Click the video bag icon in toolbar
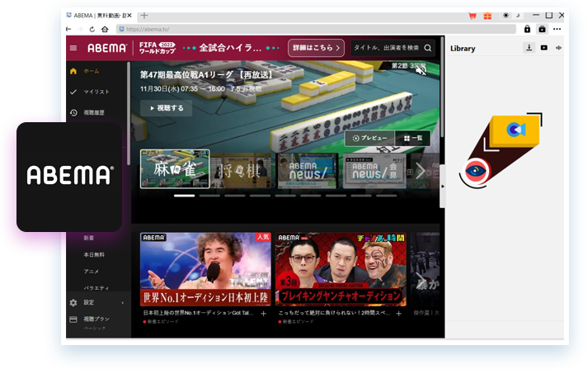Image resolution: width=588 pixels, height=374 pixels. pos(543,29)
